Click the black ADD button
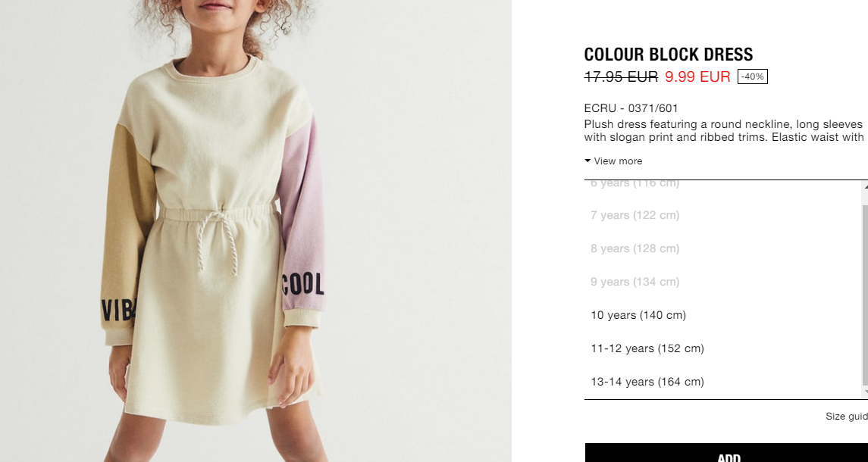 click(726, 453)
